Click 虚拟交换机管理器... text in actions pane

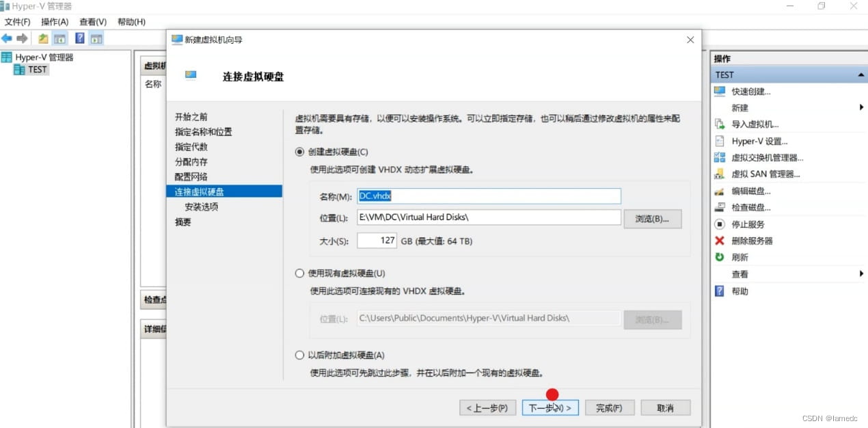point(767,158)
